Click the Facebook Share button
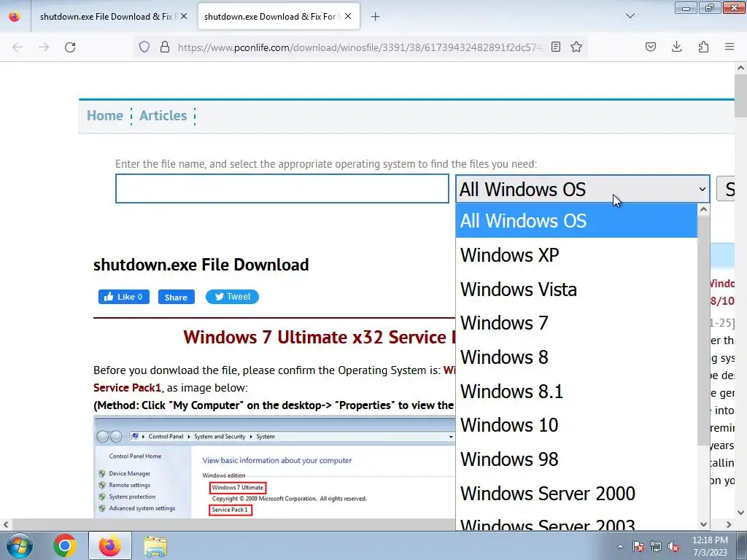This screenshot has width=747, height=560. pyautogui.click(x=177, y=297)
